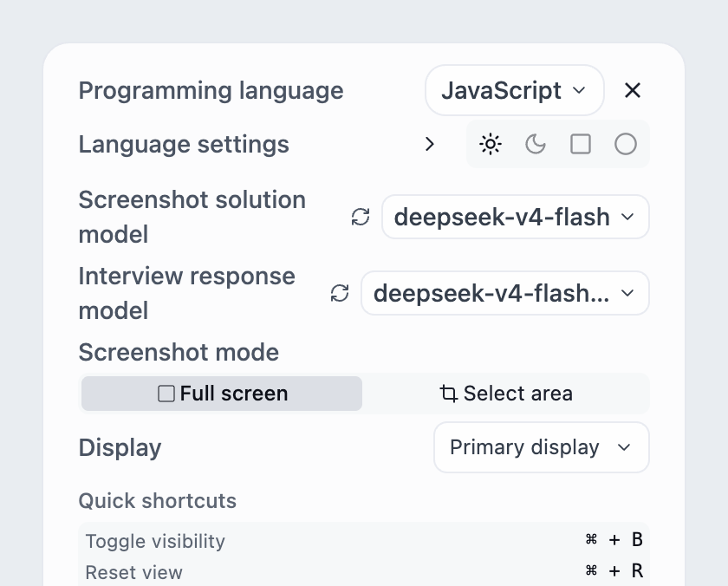This screenshot has height=586, width=728.
Task: Switch to dark theme moon icon
Action: (536, 144)
